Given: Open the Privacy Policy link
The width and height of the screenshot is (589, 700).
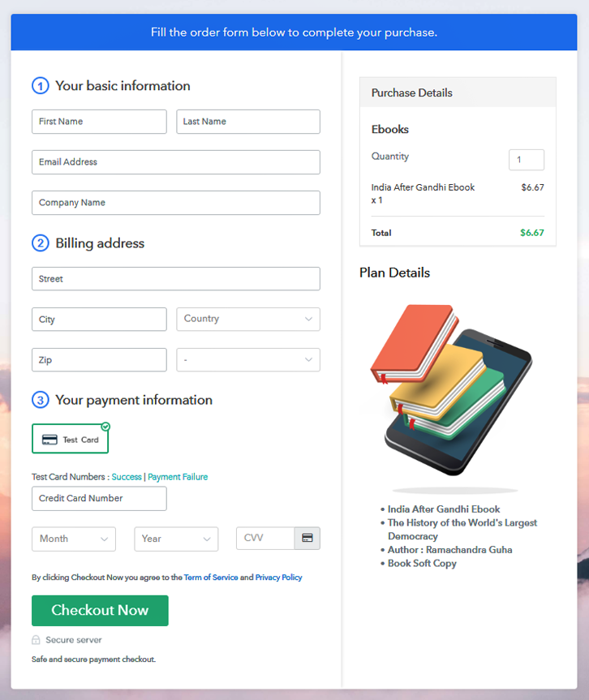Looking at the screenshot, I should pyautogui.click(x=278, y=578).
